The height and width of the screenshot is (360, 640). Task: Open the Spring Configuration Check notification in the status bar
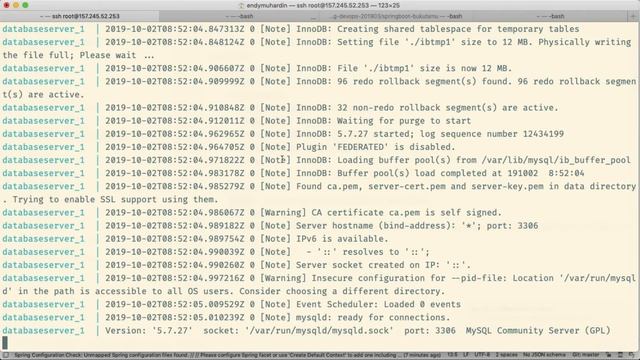pyautogui.click(x=227, y=356)
